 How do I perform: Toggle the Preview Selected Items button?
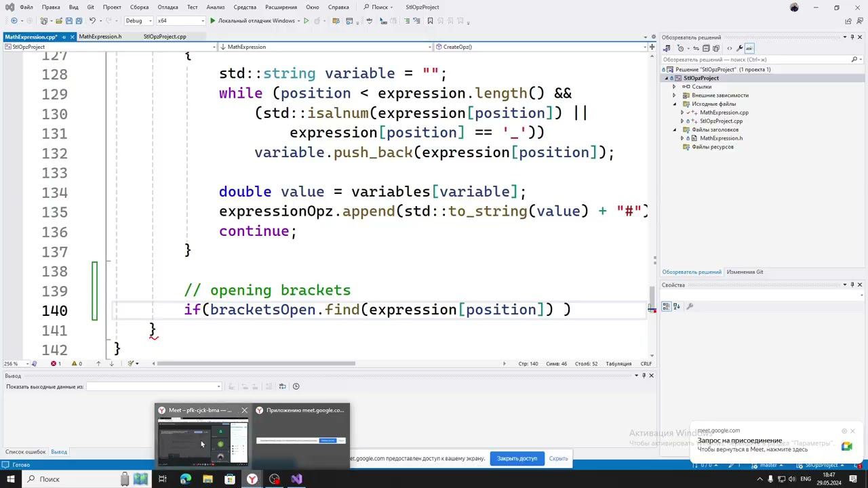click(x=749, y=48)
